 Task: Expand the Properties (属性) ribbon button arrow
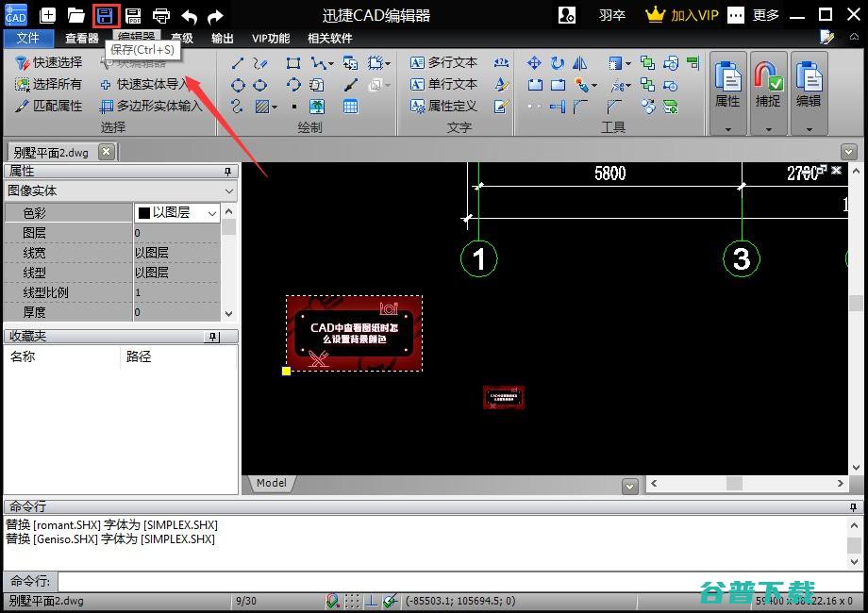pyautogui.click(x=728, y=129)
